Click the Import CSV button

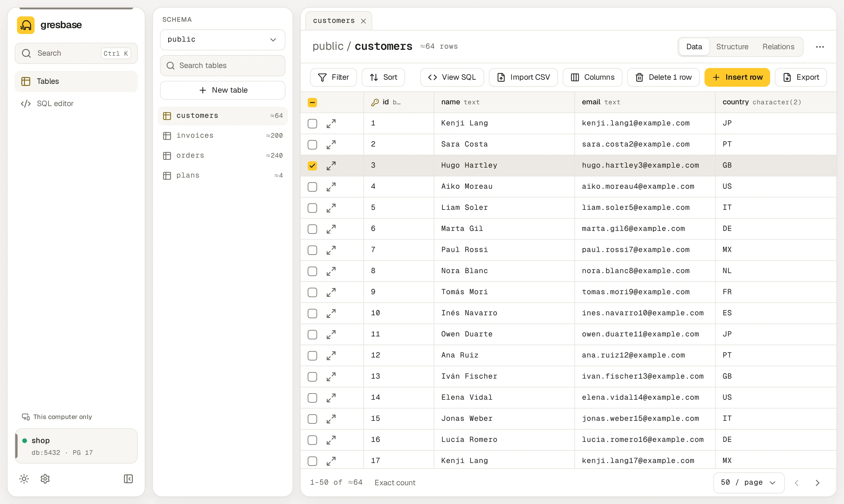click(523, 77)
